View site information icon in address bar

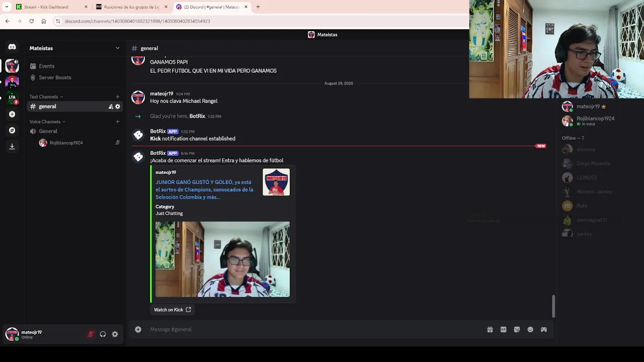(58, 21)
